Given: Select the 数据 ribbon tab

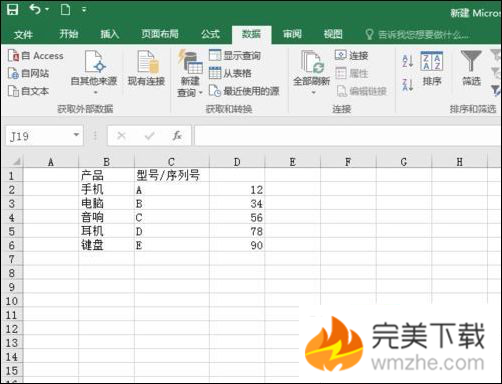Looking at the screenshot, I should pyautogui.click(x=251, y=34).
